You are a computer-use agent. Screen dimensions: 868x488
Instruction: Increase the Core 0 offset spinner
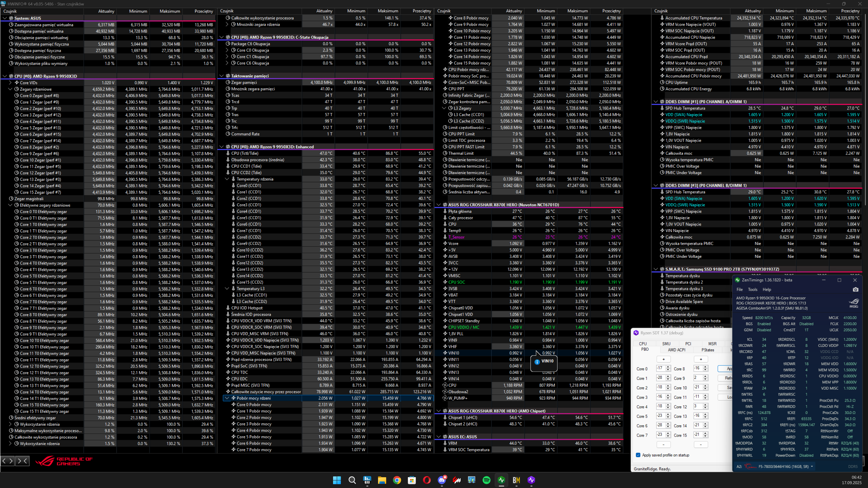coord(668,367)
